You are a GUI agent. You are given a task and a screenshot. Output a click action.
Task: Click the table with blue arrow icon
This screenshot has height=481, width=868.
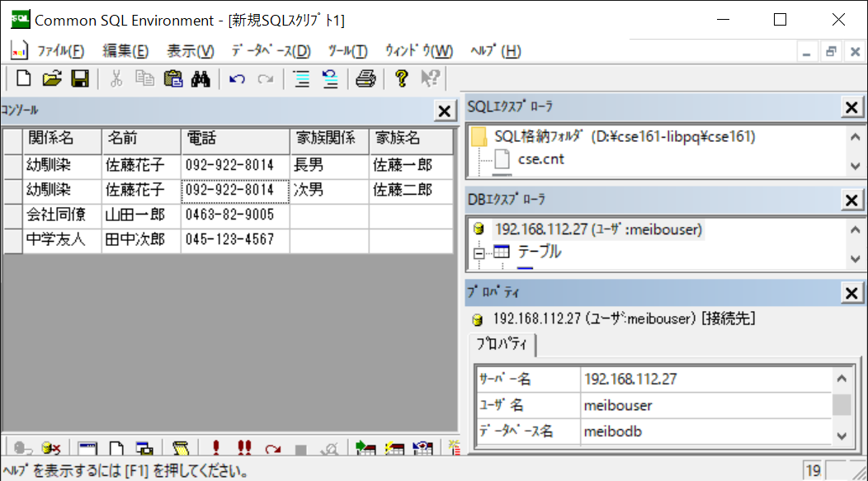(423, 448)
